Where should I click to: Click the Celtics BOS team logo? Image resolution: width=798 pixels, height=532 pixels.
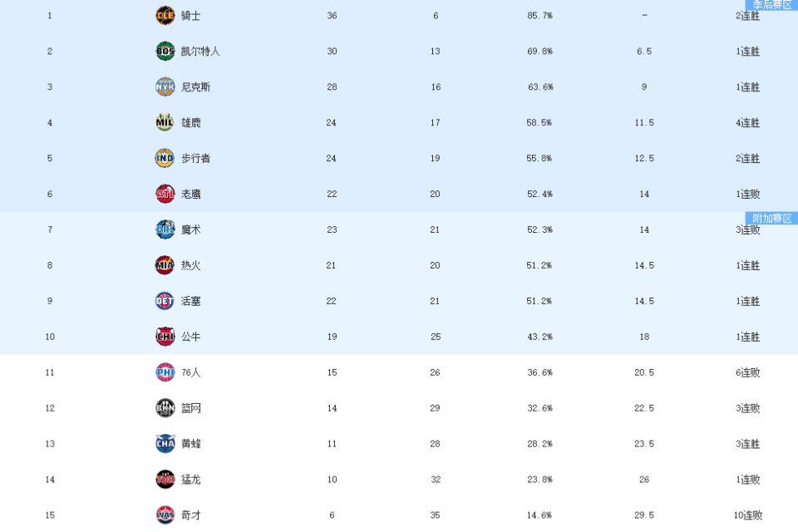pos(165,51)
